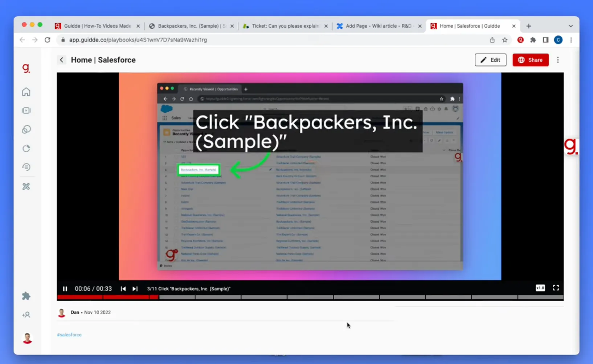Switch to Ticket: Can you please explain tab
This screenshot has height=364, width=593.
[x=285, y=26]
